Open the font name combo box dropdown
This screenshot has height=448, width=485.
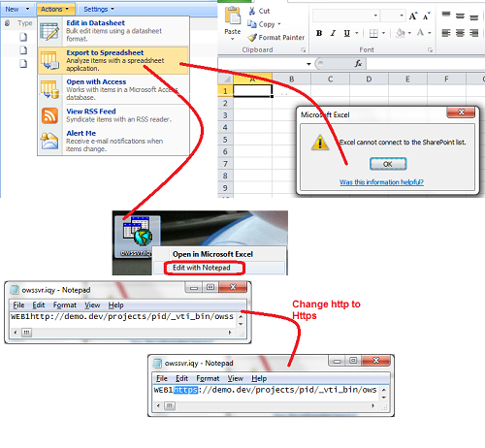(x=375, y=16)
